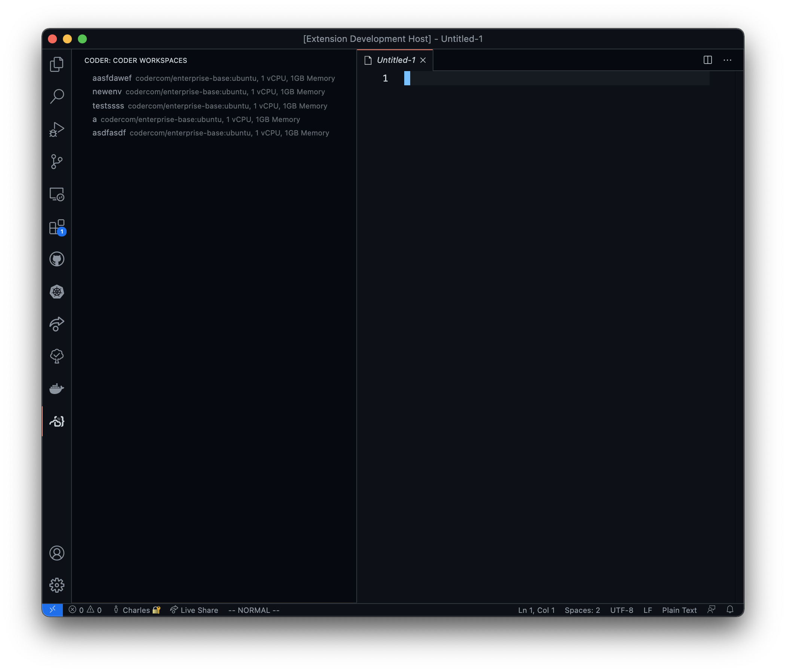Click the Ln 1, Col 1 indicator
Viewport: 786px width, 672px height.
[536, 610]
